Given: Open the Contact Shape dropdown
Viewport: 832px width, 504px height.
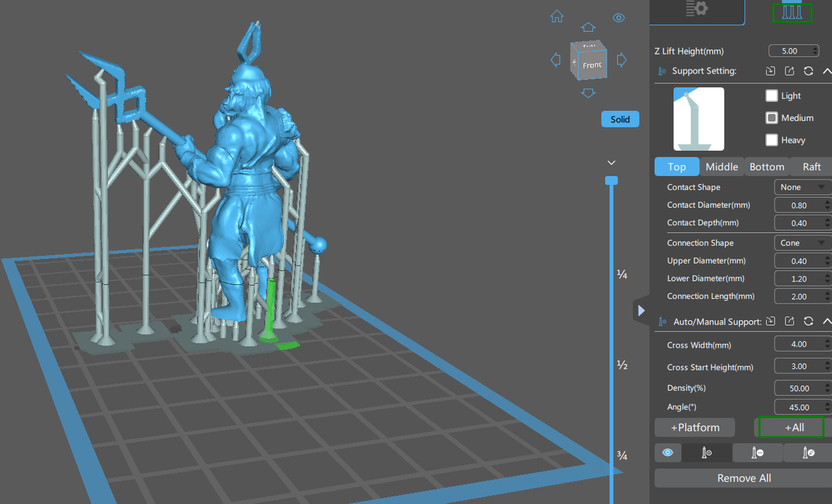Looking at the screenshot, I should tap(801, 186).
